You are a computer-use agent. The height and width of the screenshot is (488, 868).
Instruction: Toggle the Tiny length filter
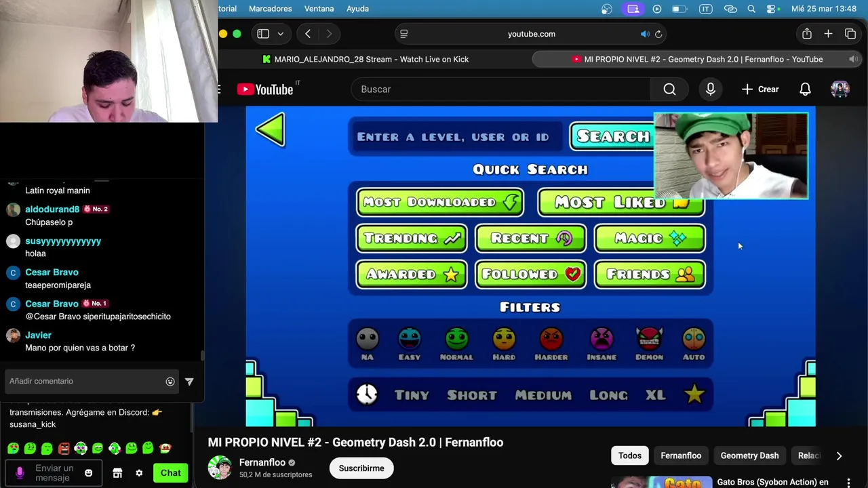[x=412, y=394]
